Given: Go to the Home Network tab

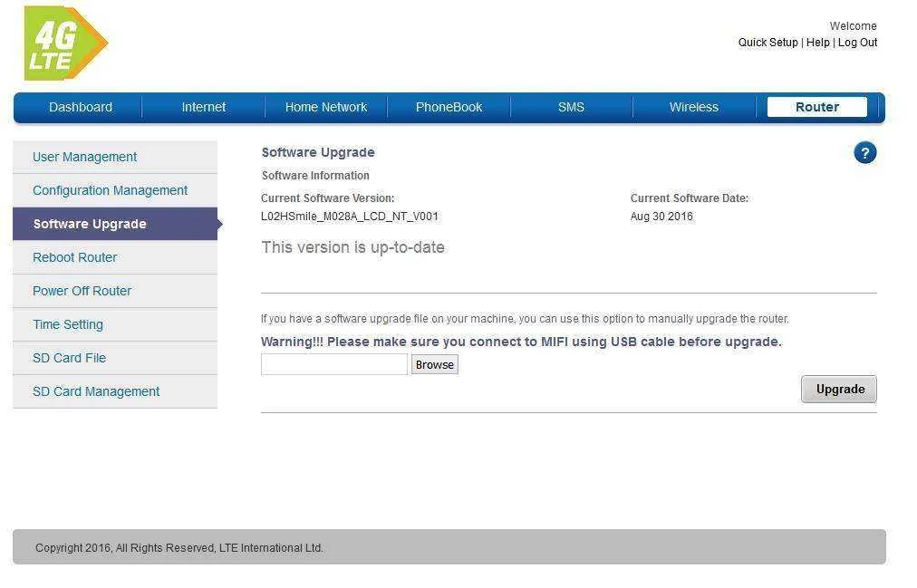Looking at the screenshot, I should pos(325,108).
